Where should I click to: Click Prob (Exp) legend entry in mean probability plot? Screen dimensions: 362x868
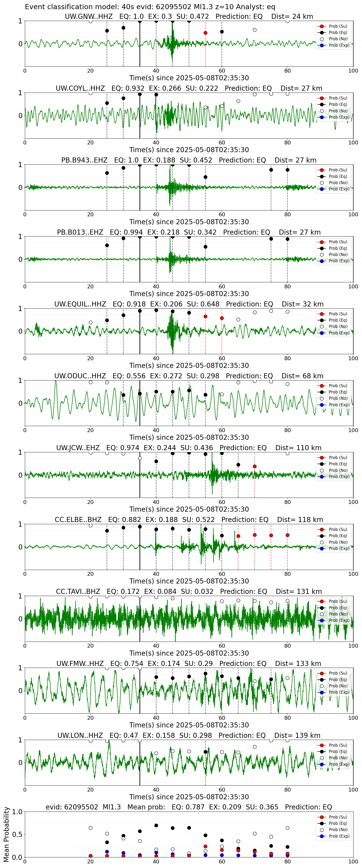click(x=333, y=836)
